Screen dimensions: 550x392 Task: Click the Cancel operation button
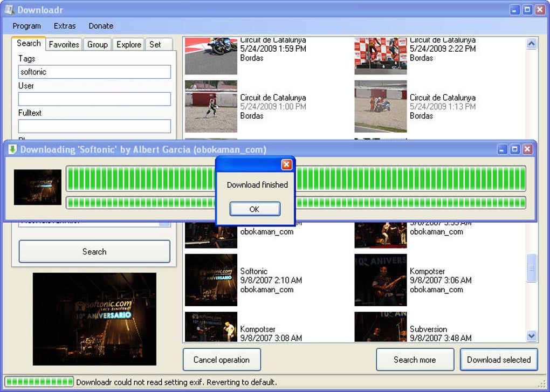point(222,360)
